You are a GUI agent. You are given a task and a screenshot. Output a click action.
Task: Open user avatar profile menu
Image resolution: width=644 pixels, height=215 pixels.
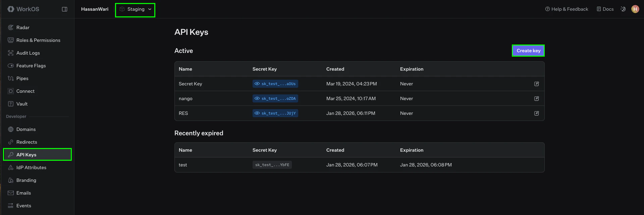pyautogui.click(x=635, y=9)
